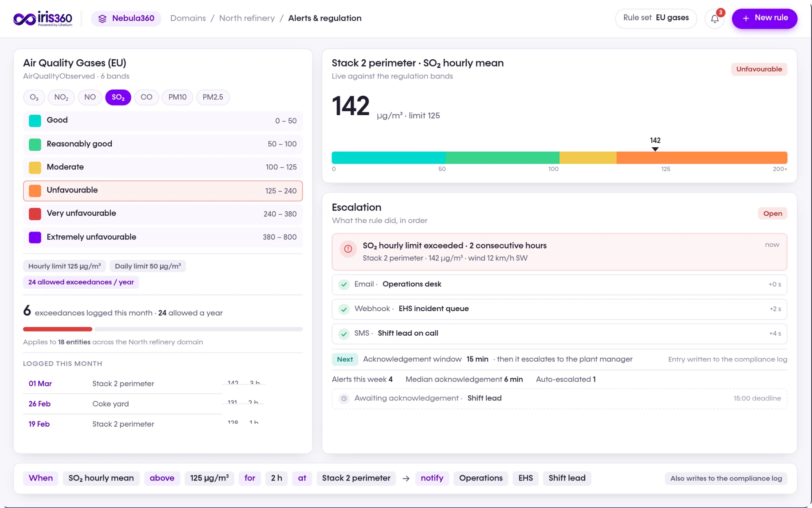The height and width of the screenshot is (508, 812).
Task: Open the Rule set EU gases selector
Action: point(656,18)
